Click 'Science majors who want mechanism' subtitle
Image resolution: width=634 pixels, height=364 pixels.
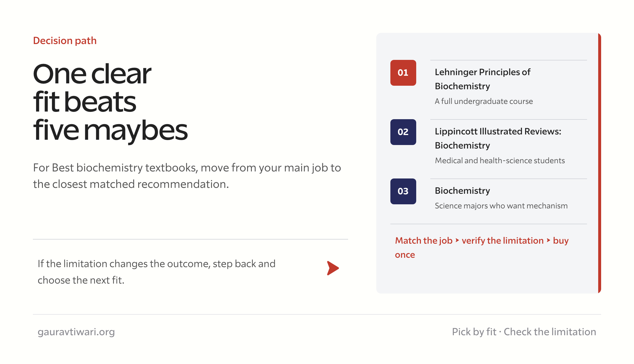tap(501, 206)
